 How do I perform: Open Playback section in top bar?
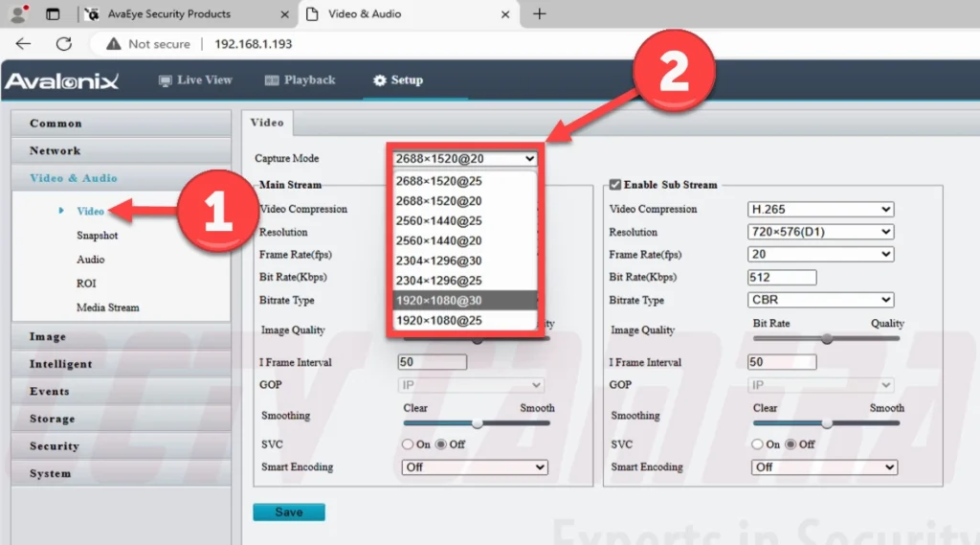(300, 80)
